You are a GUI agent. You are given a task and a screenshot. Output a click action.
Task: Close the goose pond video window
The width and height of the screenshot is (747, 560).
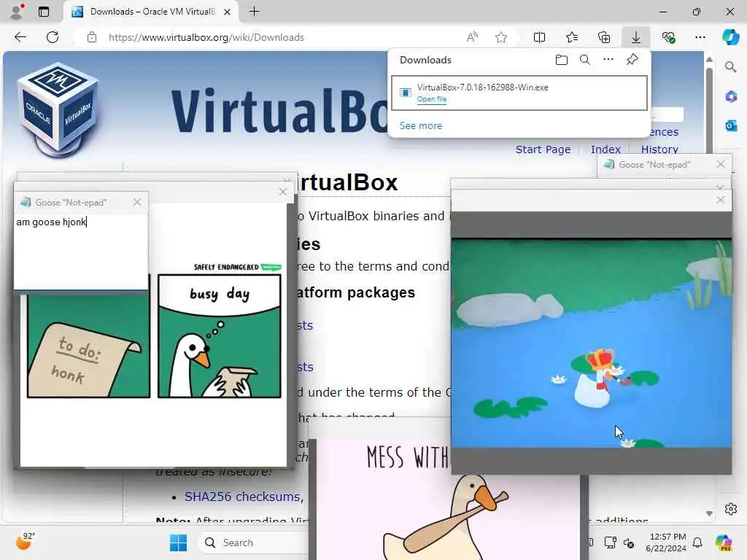click(720, 200)
